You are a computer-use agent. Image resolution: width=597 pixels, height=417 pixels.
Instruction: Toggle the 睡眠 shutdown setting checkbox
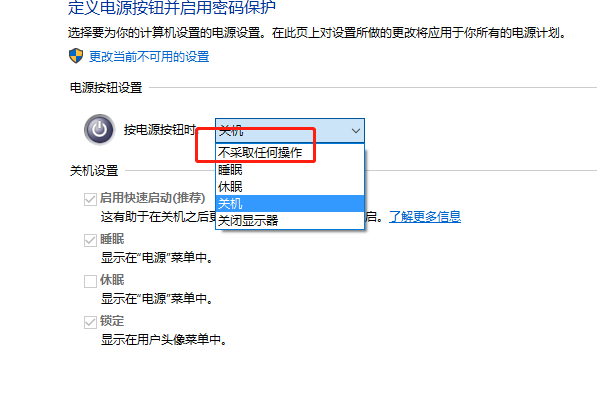point(90,240)
